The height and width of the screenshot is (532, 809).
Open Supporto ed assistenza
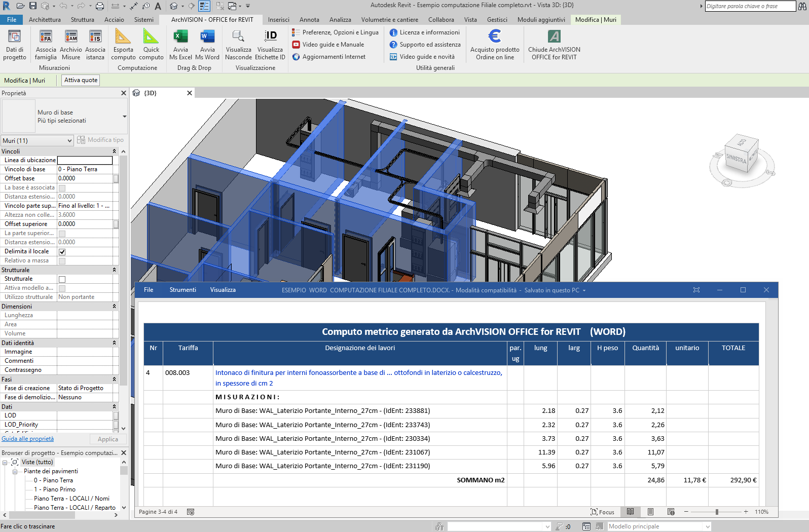click(x=425, y=45)
